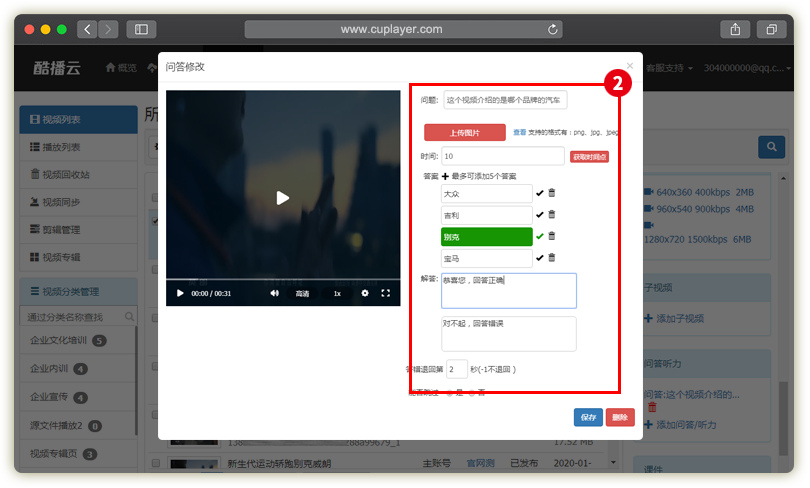Enter fullscreen mode in the video player

[386, 293]
